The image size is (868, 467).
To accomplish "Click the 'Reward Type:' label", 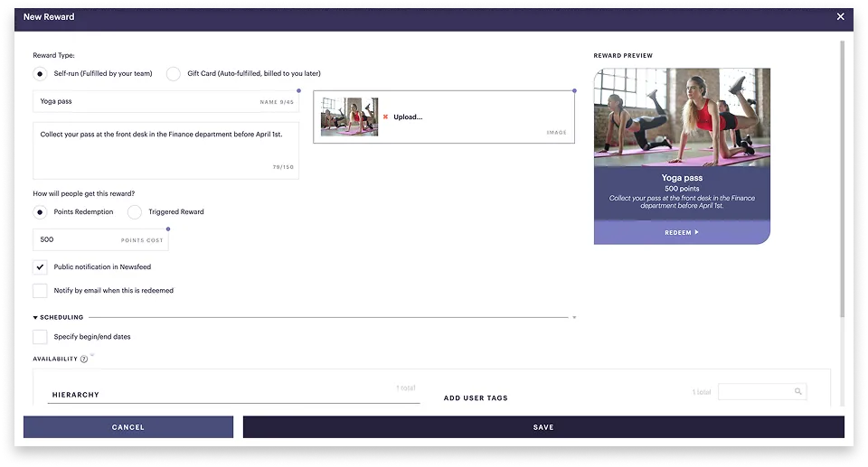I will [53, 55].
